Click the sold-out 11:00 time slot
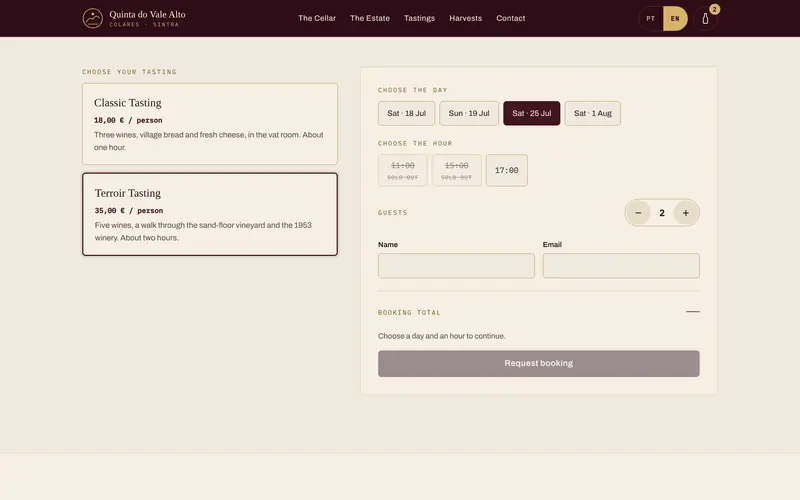Image resolution: width=800 pixels, height=500 pixels. [x=403, y=170]
